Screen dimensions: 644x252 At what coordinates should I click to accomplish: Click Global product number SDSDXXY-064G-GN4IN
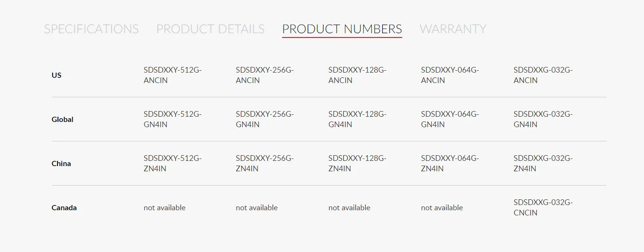pyautogui.click(x=450, y=119)
